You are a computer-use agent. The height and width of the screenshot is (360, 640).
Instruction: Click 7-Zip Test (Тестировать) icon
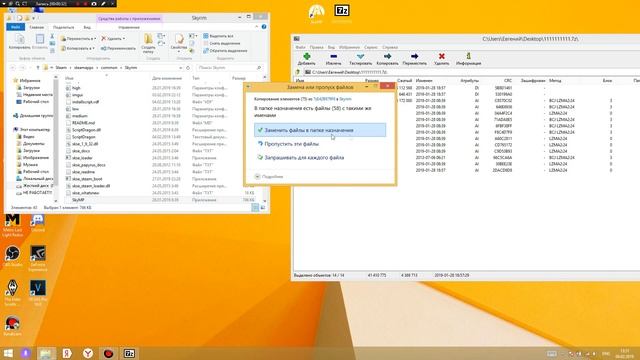pyautogui.click(x=360, y=56)
